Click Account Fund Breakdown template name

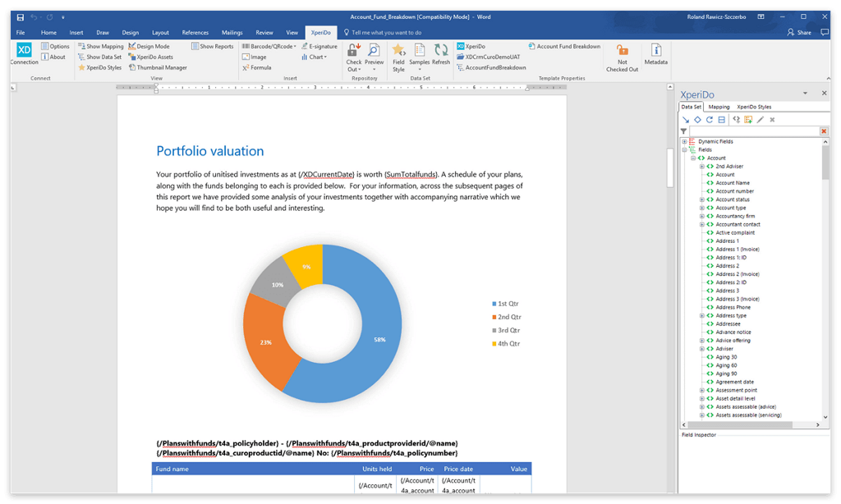[564, 46]
